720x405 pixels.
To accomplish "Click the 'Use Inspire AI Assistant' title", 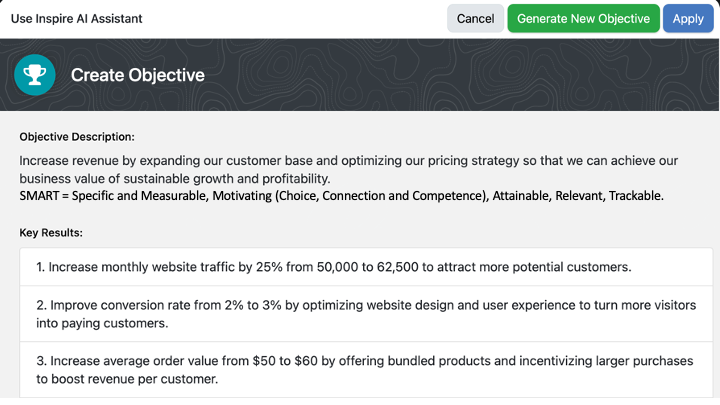I will 76,19.
